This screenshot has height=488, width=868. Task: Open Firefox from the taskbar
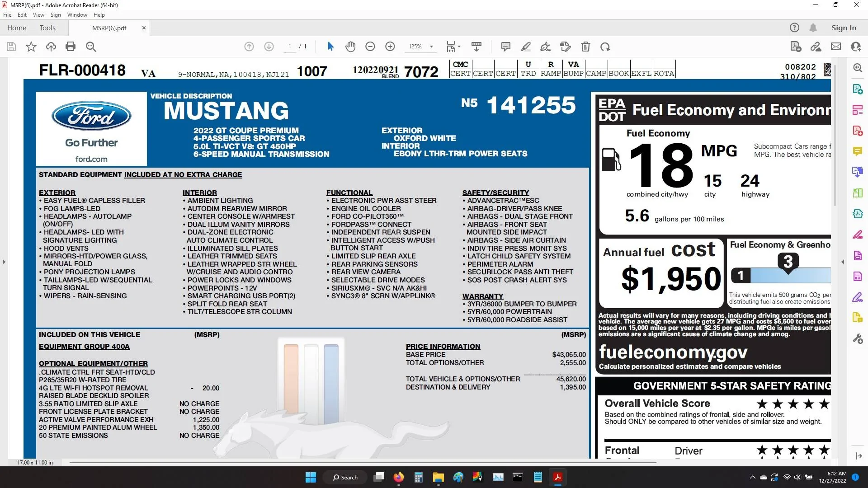[398, 477]
